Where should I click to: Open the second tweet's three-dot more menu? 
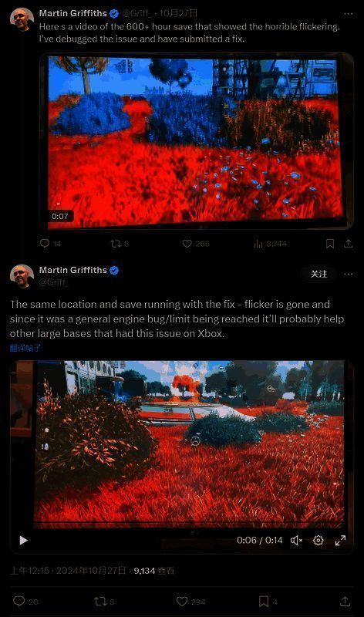click(x=349, y=274)
